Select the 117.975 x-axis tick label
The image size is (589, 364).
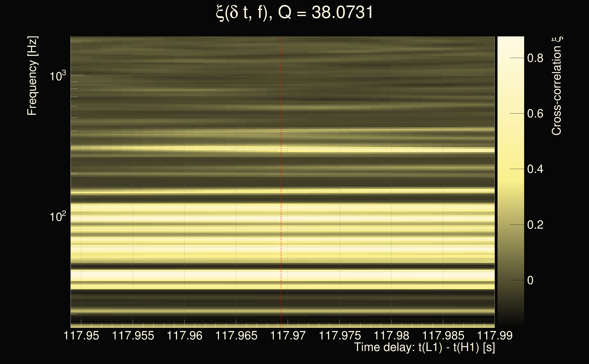click(340, 335)
